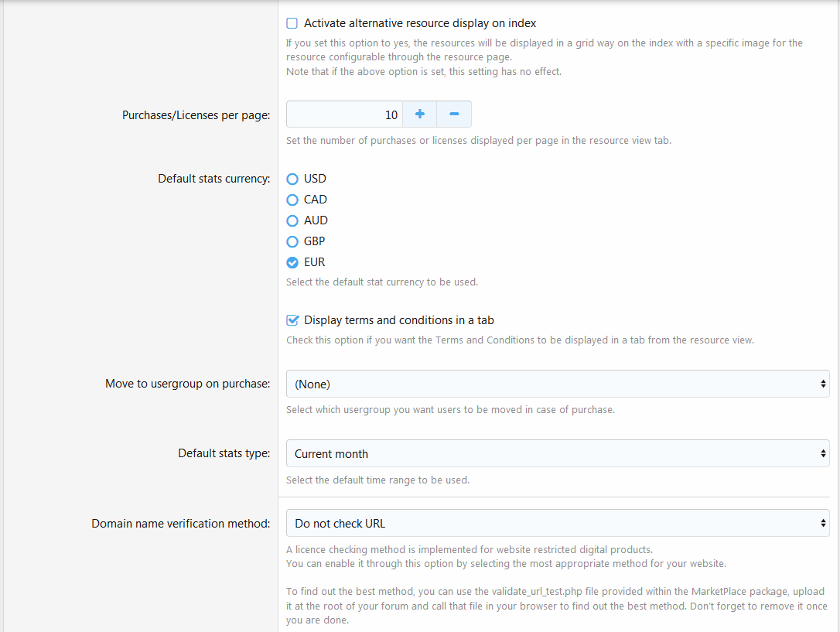Click the EUR label text
Viewport: 840px width, 632px height.
[x=315, y=262]
